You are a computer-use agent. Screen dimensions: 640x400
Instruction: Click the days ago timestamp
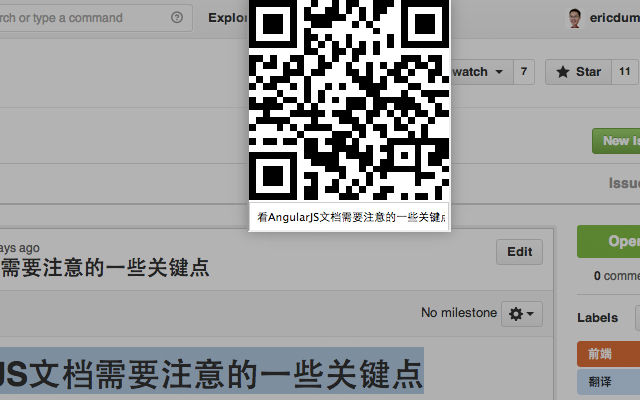click(20, 248)
